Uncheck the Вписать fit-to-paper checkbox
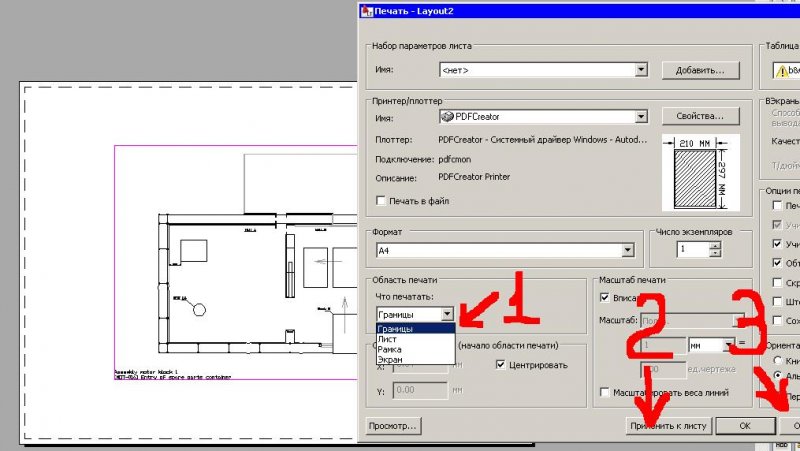 [605, 297]
